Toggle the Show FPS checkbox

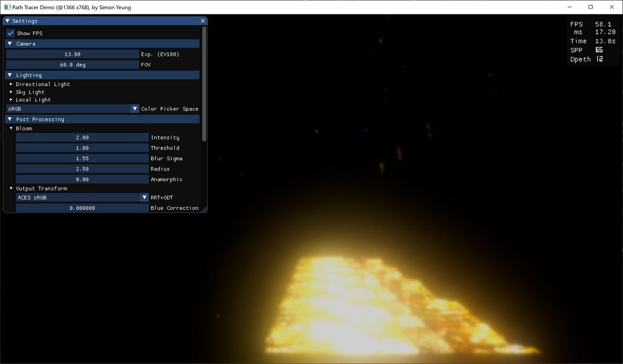pyautogui.click(x=11, y=33)
